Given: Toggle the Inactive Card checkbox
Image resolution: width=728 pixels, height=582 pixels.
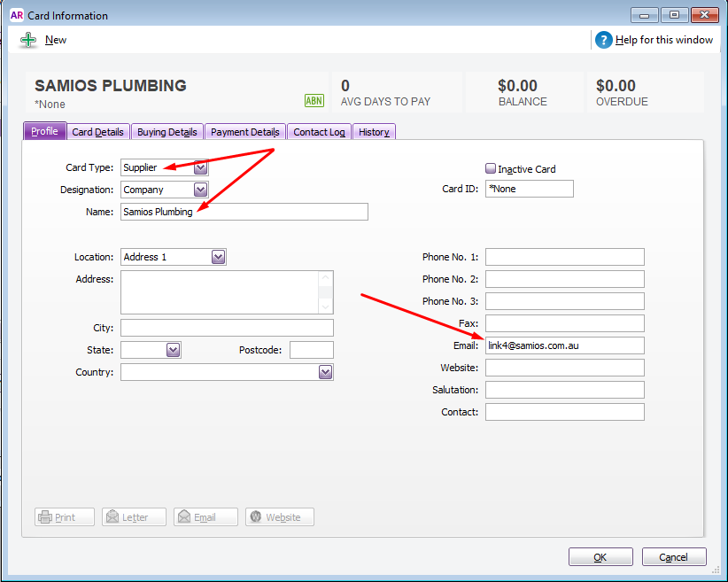Looking at the screenshot, I should [491, 168].
